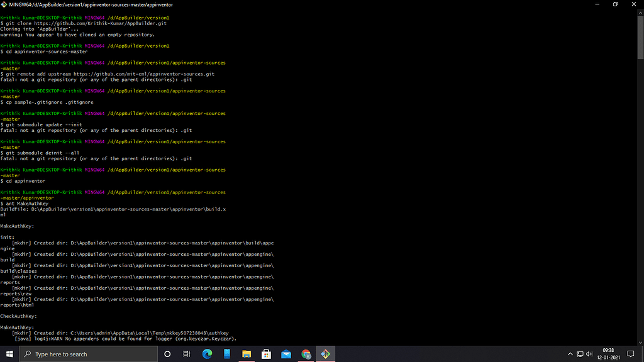The image size is (644, 362).
Task: Restore down the MINGW64 terminal window
Action: tap(615, 4)
